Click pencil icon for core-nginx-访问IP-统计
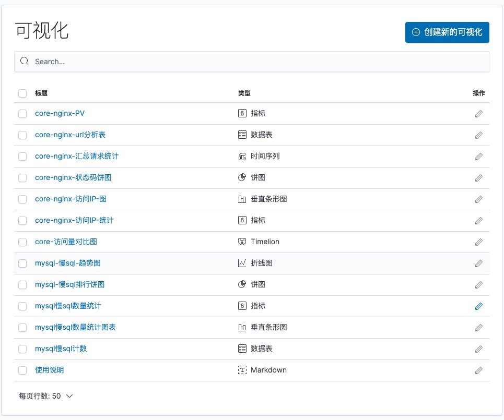 [478, 221]
